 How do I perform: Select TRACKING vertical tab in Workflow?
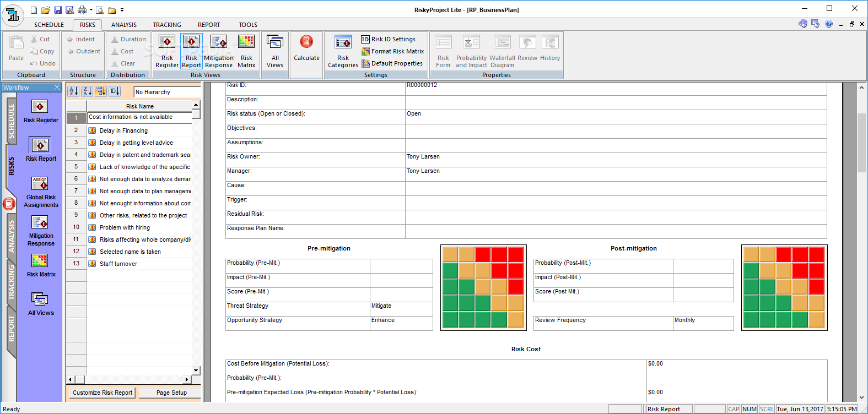[x=11, y=282]
